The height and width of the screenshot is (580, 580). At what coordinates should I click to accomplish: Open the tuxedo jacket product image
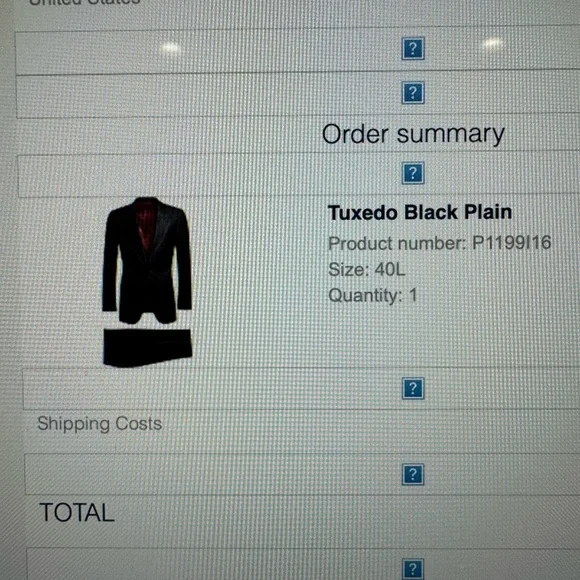(147, 260)
